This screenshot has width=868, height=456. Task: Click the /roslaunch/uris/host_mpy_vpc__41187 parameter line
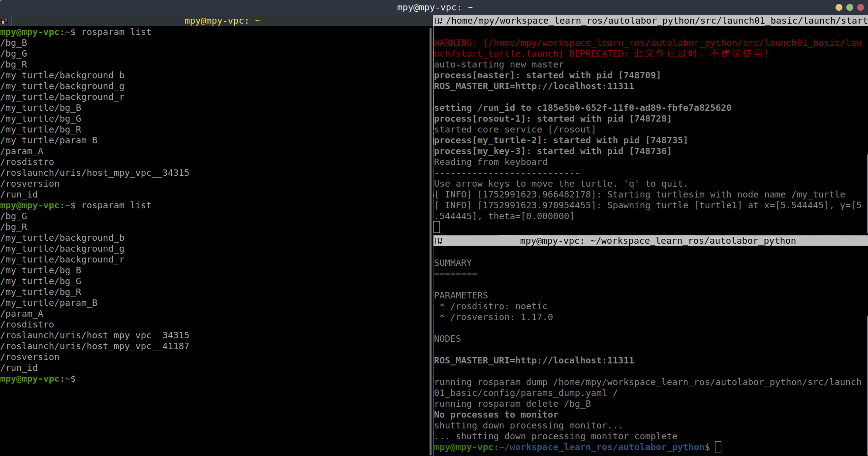(94, 346)
